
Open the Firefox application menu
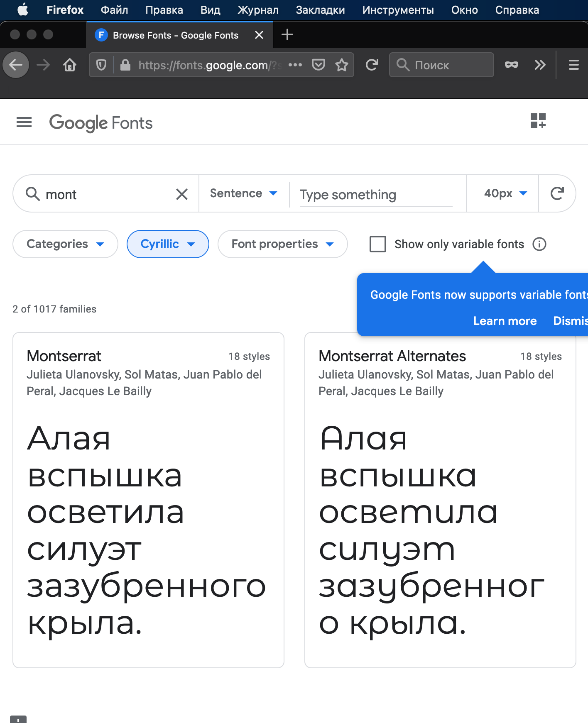(x=65, y=10)
